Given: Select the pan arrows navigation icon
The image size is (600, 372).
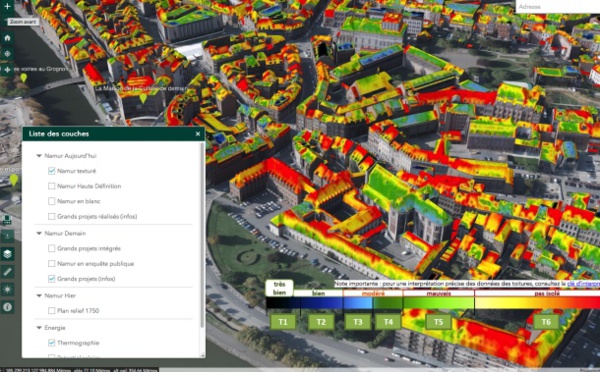Looking at the screenshot, I should [x=7, y=70].
